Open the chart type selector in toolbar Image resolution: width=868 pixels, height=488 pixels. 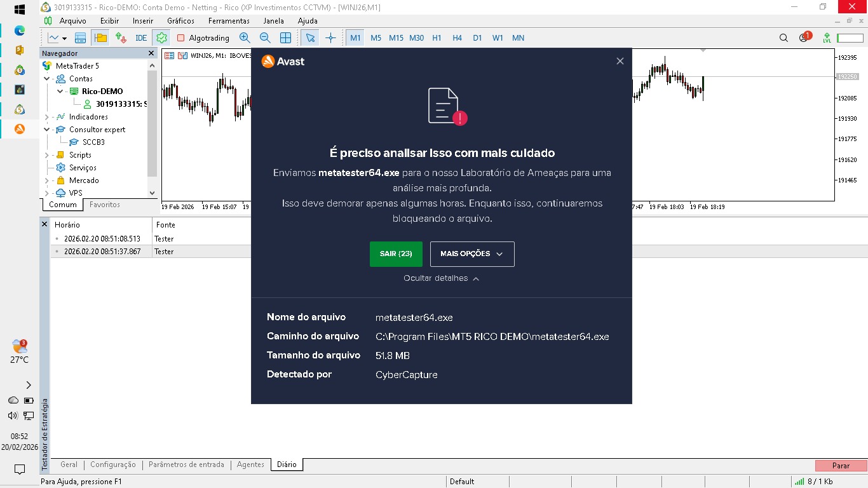coord(57,37)
